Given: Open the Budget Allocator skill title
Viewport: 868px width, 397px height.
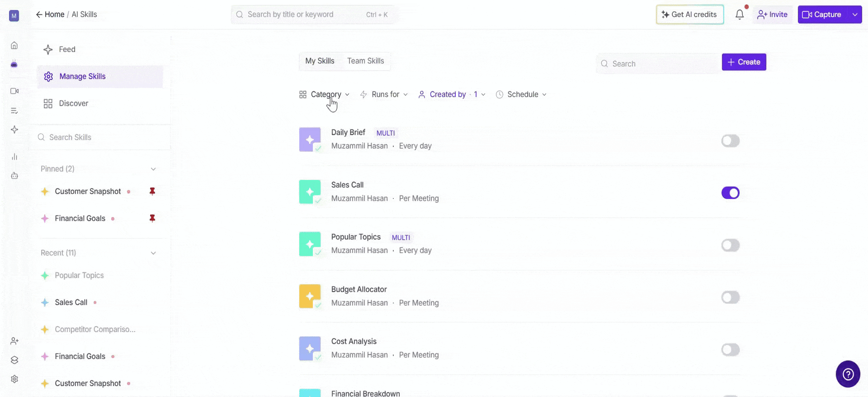Looking at the screenshot, I should (x=359, y=289).
